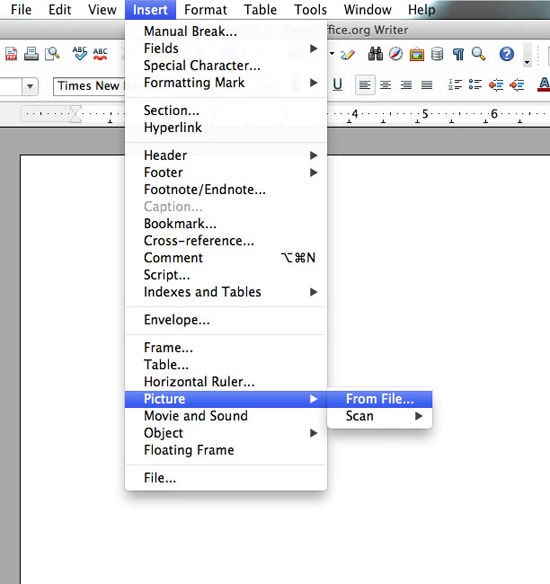Open the View menu
Image resolution: width=550 pixels, height=584 pixels.
pos(102,10)
